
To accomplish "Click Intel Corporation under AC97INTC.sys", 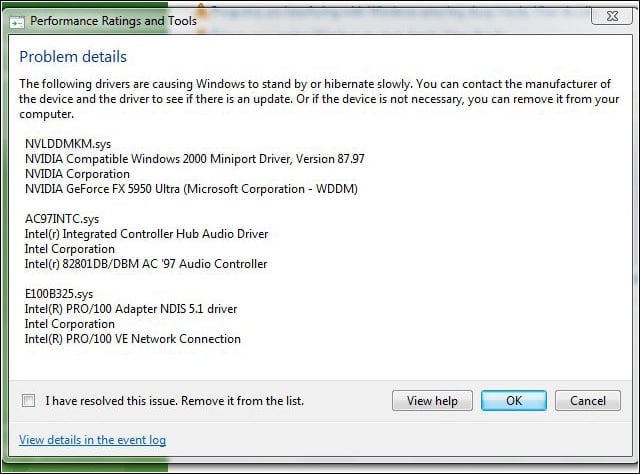I will tap(70, 249).
